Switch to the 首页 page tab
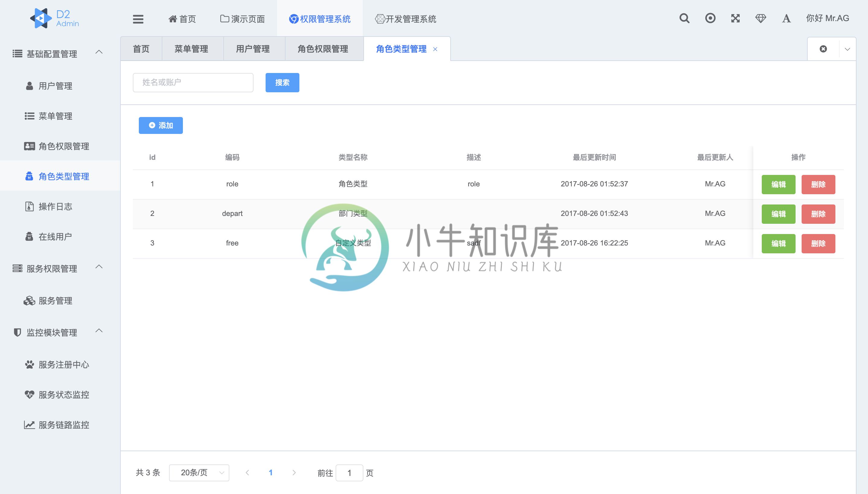868x494 pixels. coord(141,49)
